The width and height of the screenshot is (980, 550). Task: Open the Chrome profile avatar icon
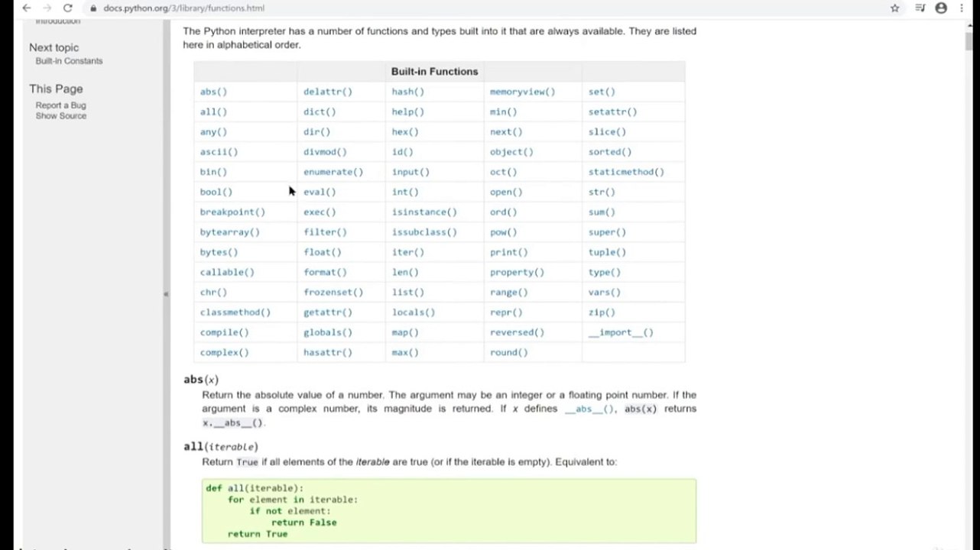click(x=942, y=8)
